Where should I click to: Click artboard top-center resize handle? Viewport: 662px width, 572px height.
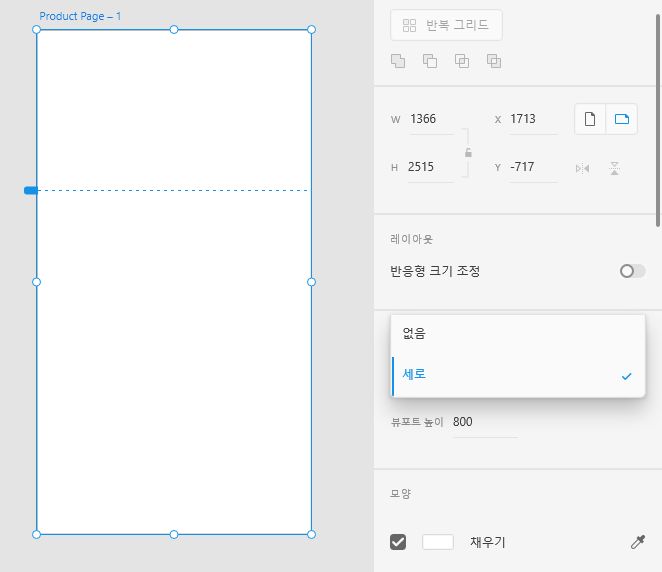coord(174,30)
